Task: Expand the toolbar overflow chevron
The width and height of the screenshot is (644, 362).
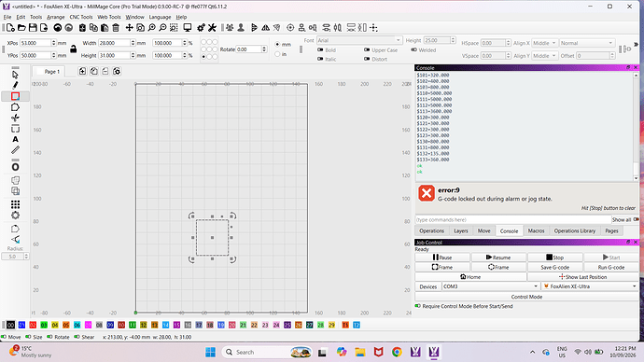Action: pos(636,44)
